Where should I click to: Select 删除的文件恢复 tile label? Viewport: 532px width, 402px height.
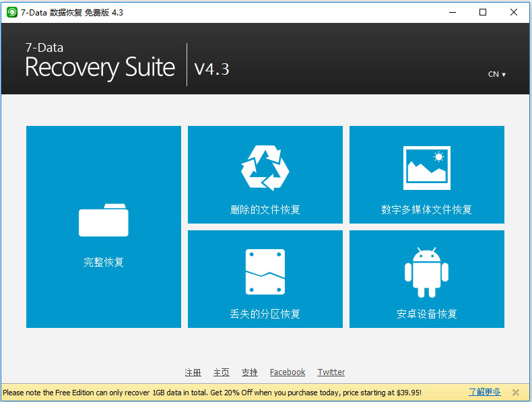pyautogui.click(x=265, y=209)
